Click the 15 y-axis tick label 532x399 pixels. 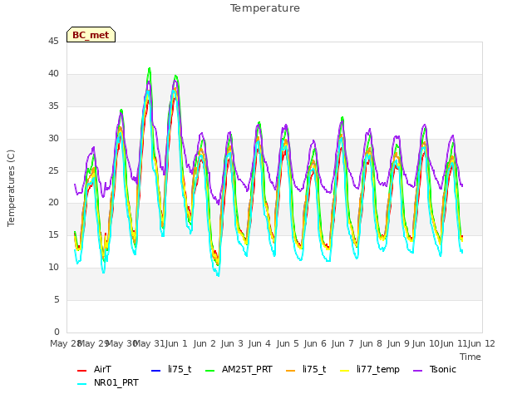coord(53,235)
